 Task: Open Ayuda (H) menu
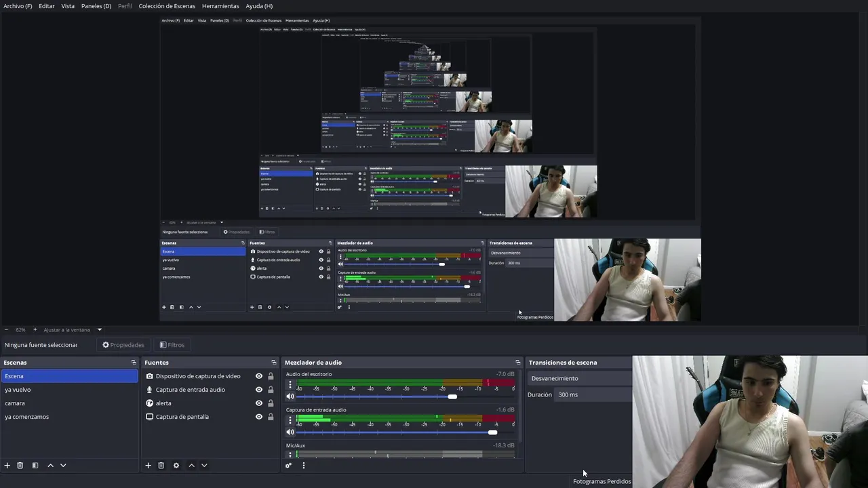point(259,6)
